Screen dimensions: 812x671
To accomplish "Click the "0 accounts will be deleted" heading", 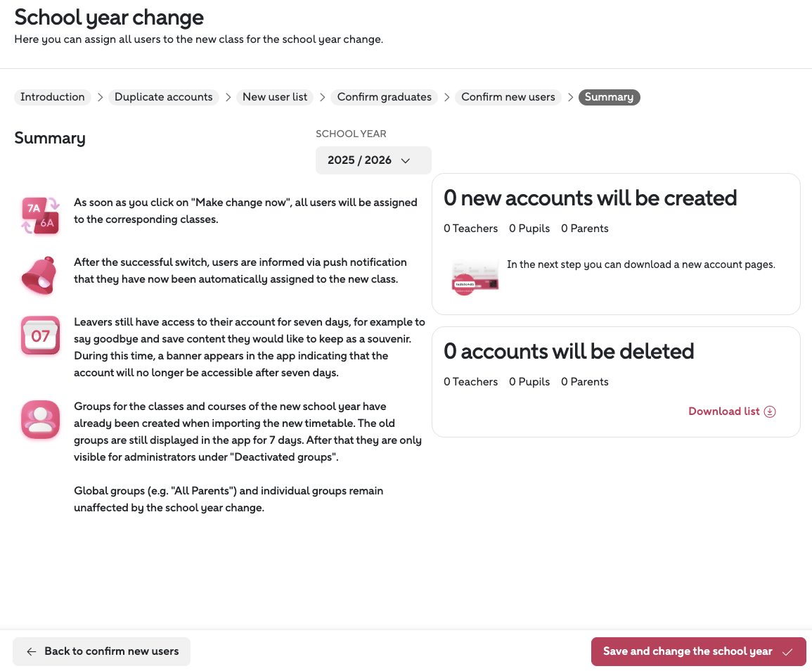I will pyautogui.click(x=569, y=351).
